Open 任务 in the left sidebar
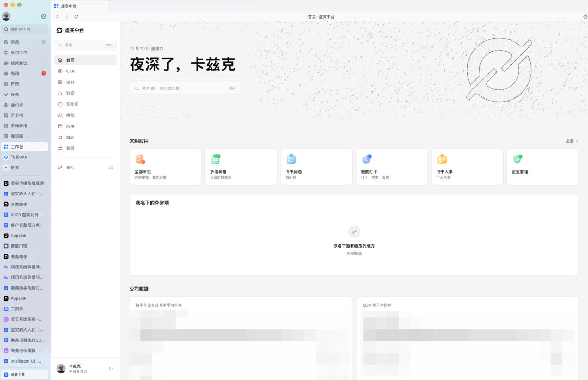The width and height of the screenshot is (588, 380). tap(24, 95)
